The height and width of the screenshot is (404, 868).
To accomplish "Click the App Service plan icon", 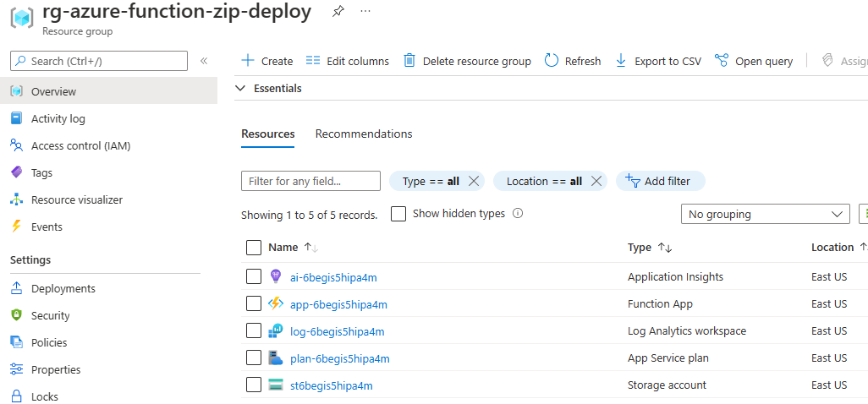I will (275, 358).
